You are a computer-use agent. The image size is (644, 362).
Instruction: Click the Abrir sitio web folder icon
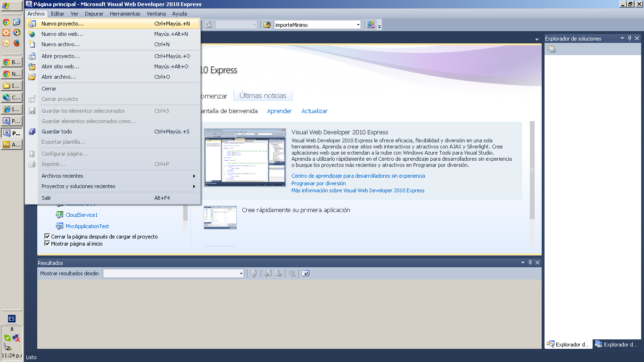tap(32, 66)
